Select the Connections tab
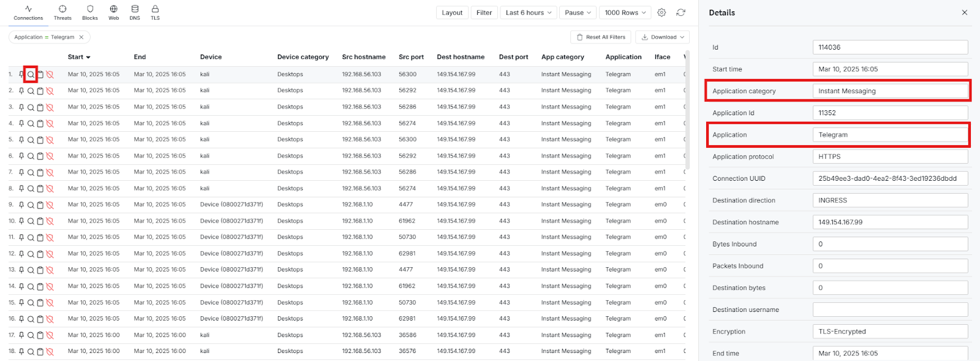This screenshot has height=361, width=980. click(x=28, y=12)
